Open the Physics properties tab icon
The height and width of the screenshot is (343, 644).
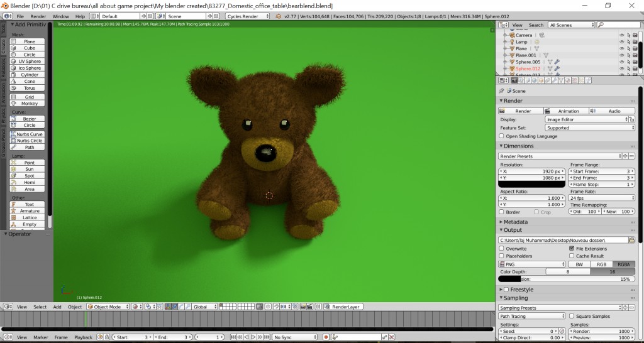tap(588, 80)
